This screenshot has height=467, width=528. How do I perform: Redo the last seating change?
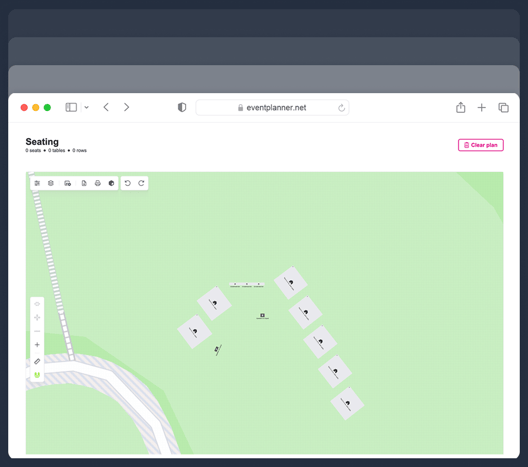pos(141,183)
